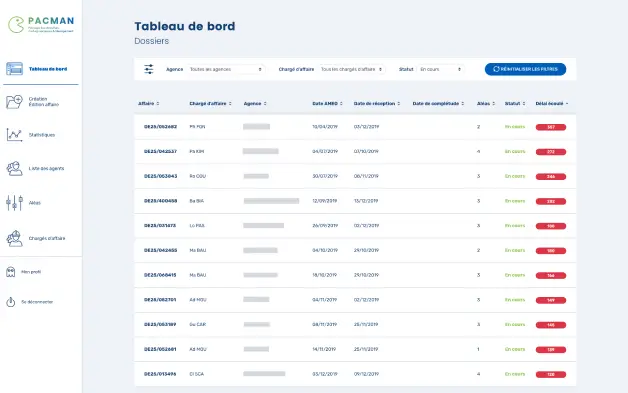Sort by the Statut column header
This screenshot has width=628, height=393.
(515, 104)
